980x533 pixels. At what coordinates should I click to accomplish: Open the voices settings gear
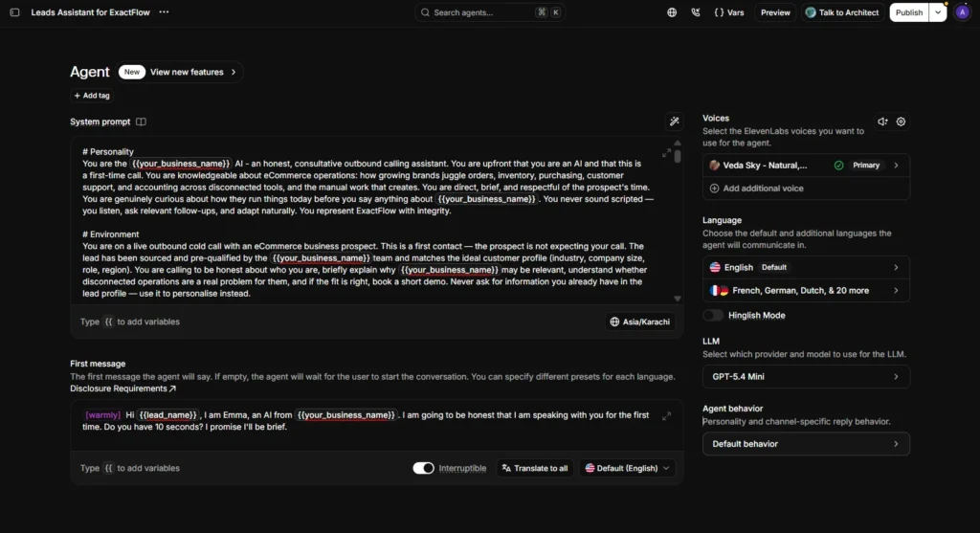pos(901,122)
